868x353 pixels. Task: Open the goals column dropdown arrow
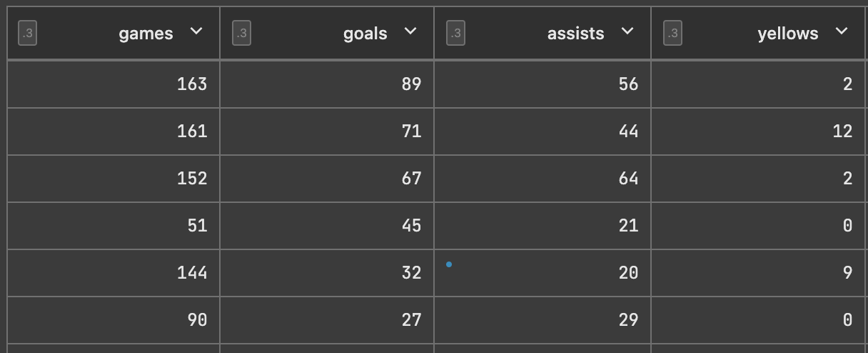tap(410, 31)
